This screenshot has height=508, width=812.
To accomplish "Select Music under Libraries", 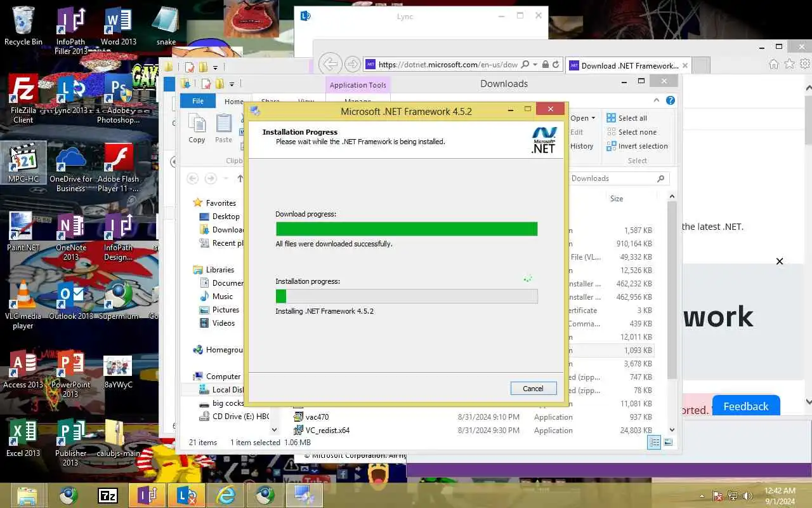I will pos(216,297).
